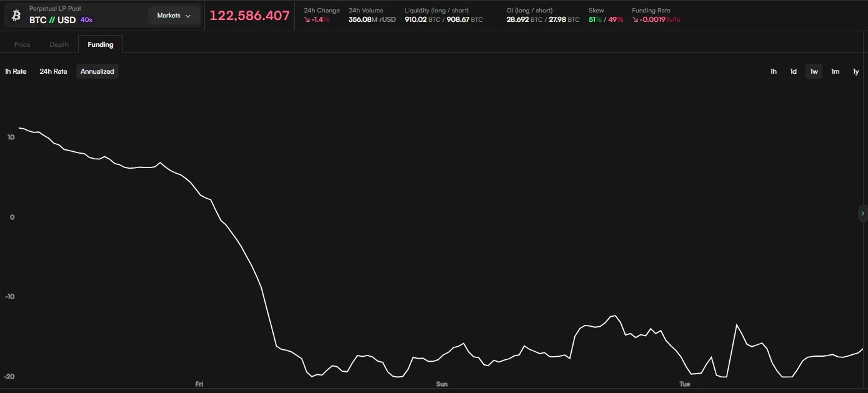Click the 122,586.407 price readout
This screenshot has width=868, height=393.
[x=249, y=16]
